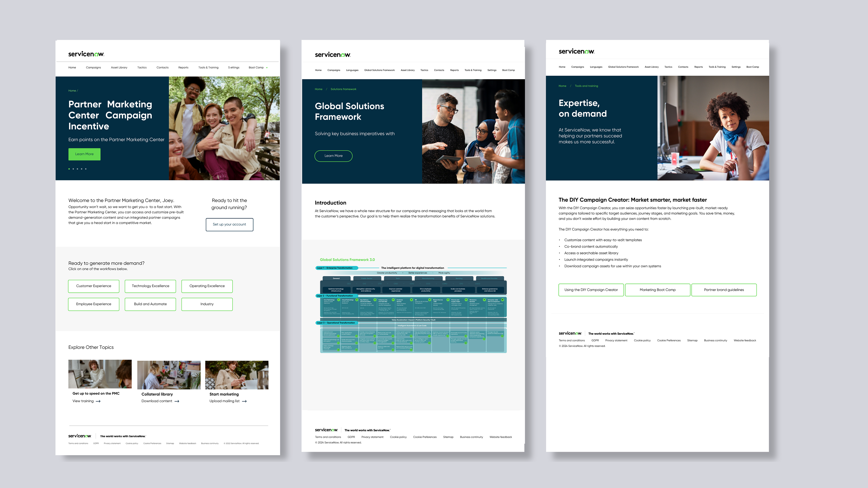Open Tactics in the left page navigation

[x=142, y=67]
